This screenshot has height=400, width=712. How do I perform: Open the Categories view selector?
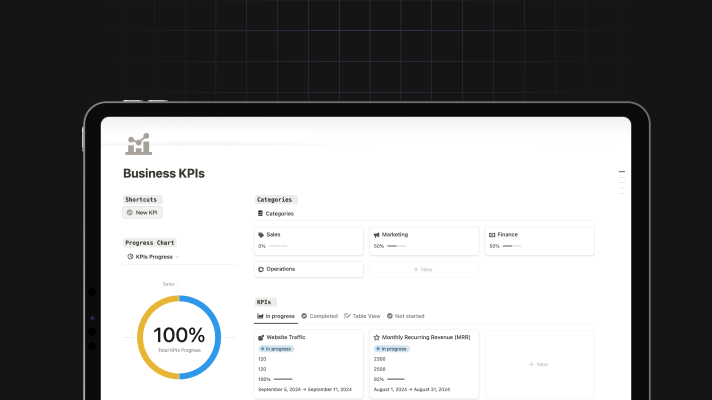tap(279, 213)
